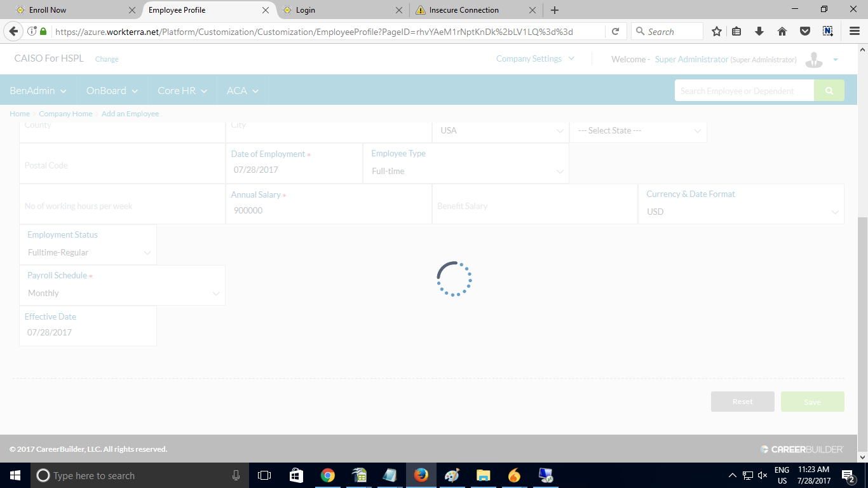This screenshot has width=868, height=488.
Task: Open the Firefox hamburger menu
Action: 855,32
